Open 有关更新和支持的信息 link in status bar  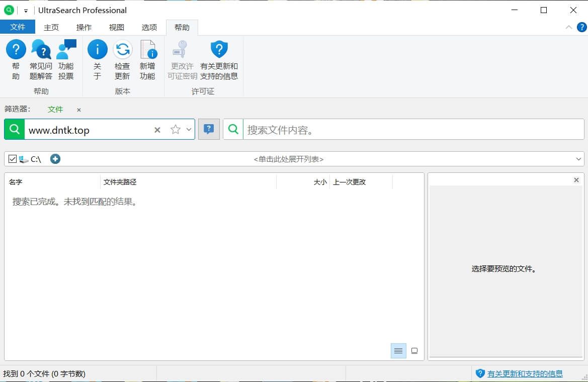point(525,373)
